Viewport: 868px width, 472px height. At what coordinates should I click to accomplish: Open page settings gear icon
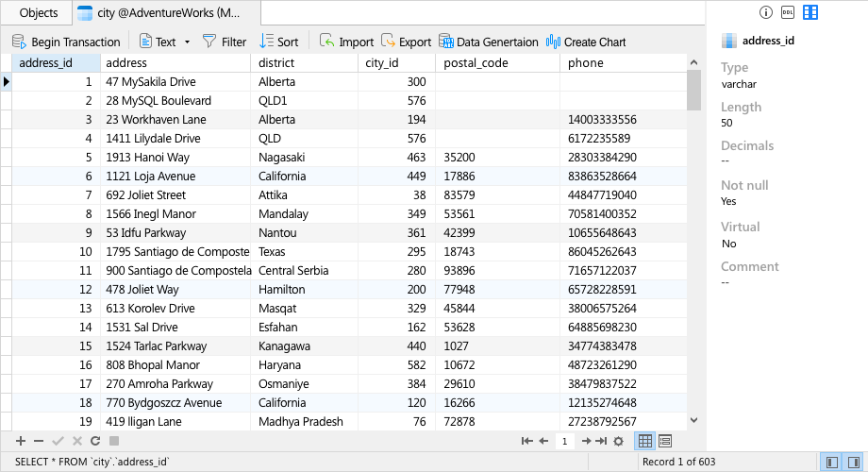pyautogui.click(x=618, y=441)
